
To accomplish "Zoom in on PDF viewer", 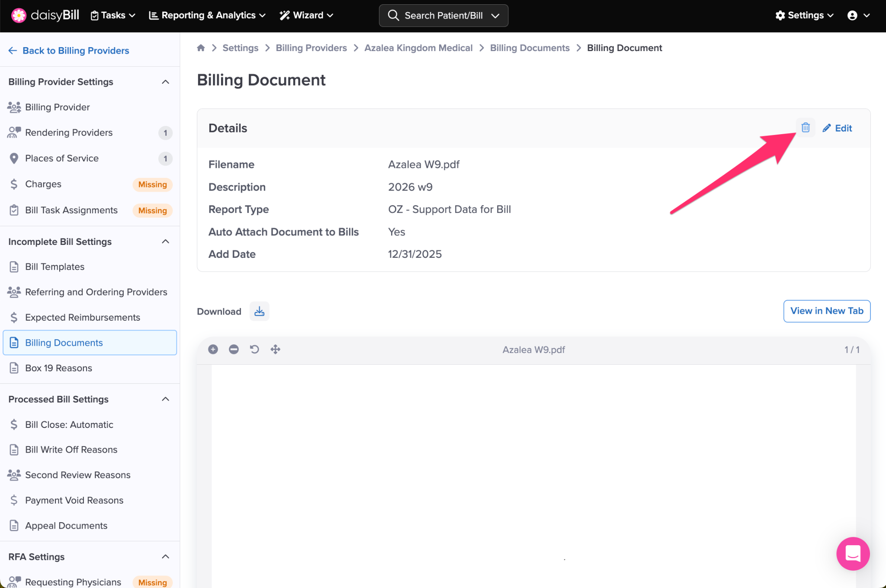I will coord(213,349).
